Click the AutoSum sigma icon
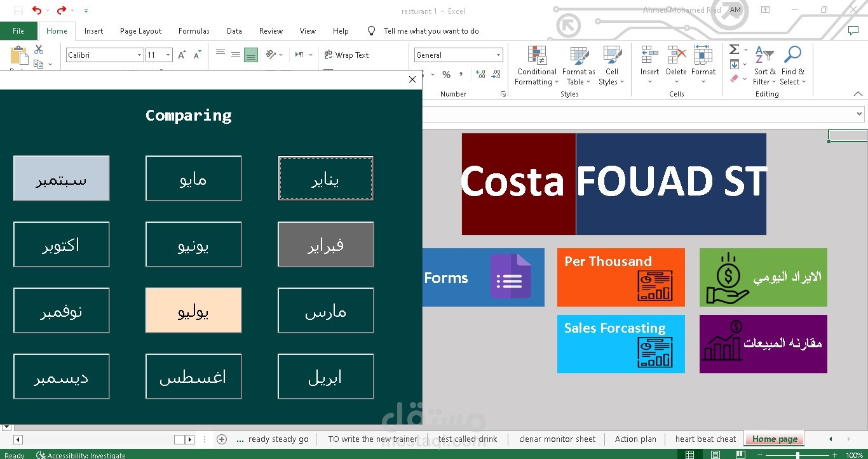This screenshot has height=459, width=868. pos(734,50)
